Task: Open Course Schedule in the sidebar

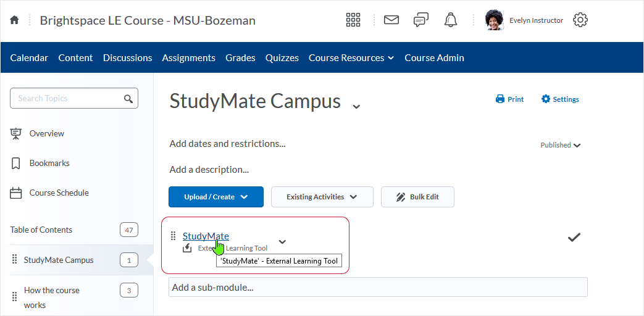Action: (59, 193)
